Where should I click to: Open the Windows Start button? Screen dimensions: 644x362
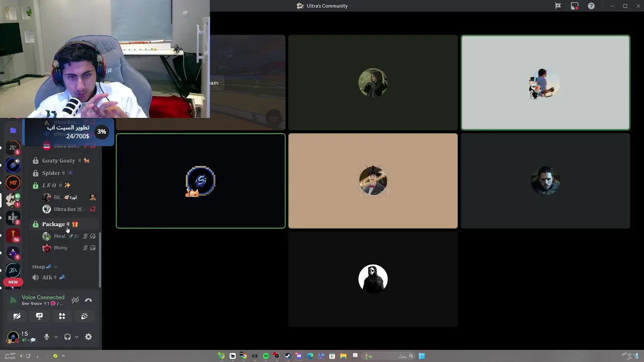(x=422, y=356)
